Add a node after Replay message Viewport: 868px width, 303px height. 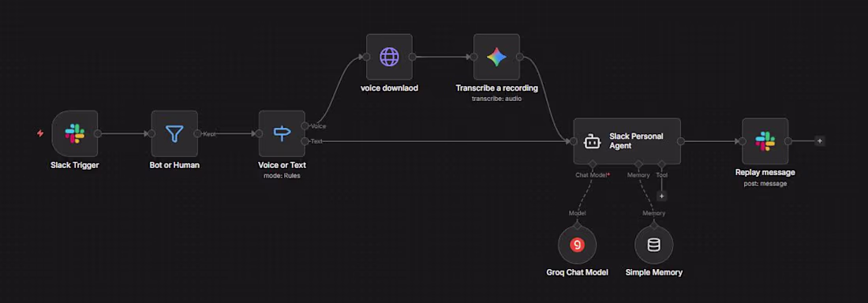coord(820,141)
